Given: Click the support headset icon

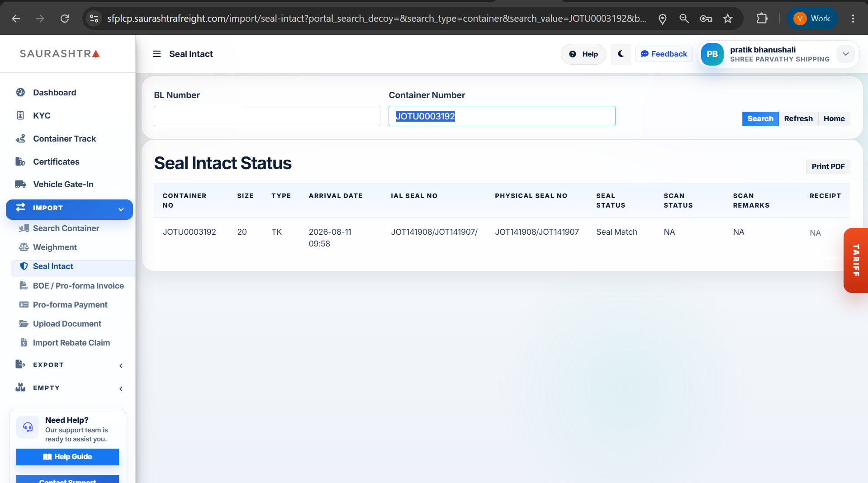Looking at the screenshot, I should click(x=28, y=427).
